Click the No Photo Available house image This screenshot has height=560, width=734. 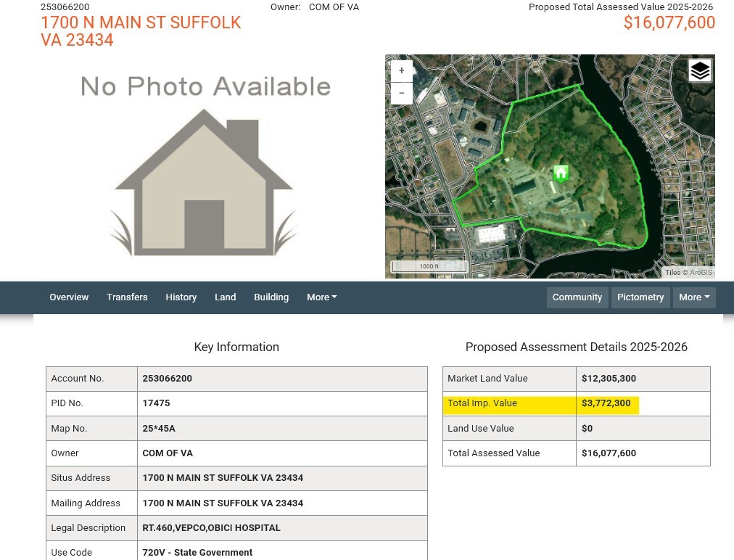205,167
